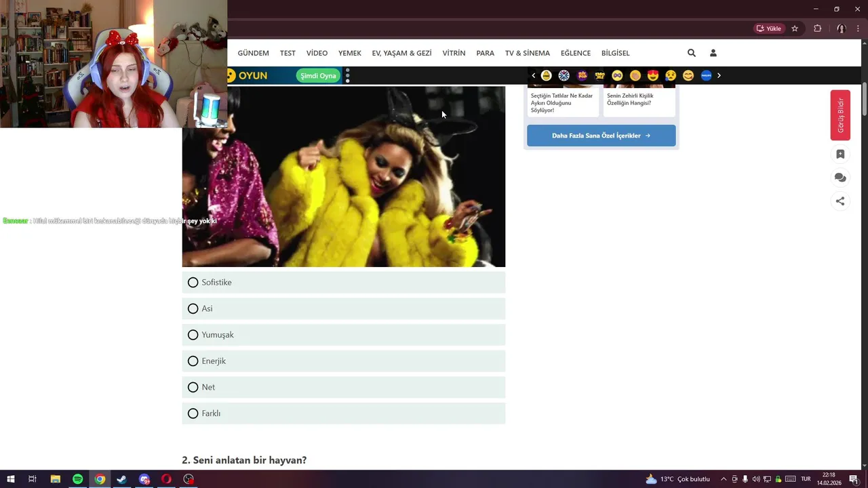The width and height of the screenshot is (868, 488).
Task: Open the notification center icon
Action: tap(854, 479)
